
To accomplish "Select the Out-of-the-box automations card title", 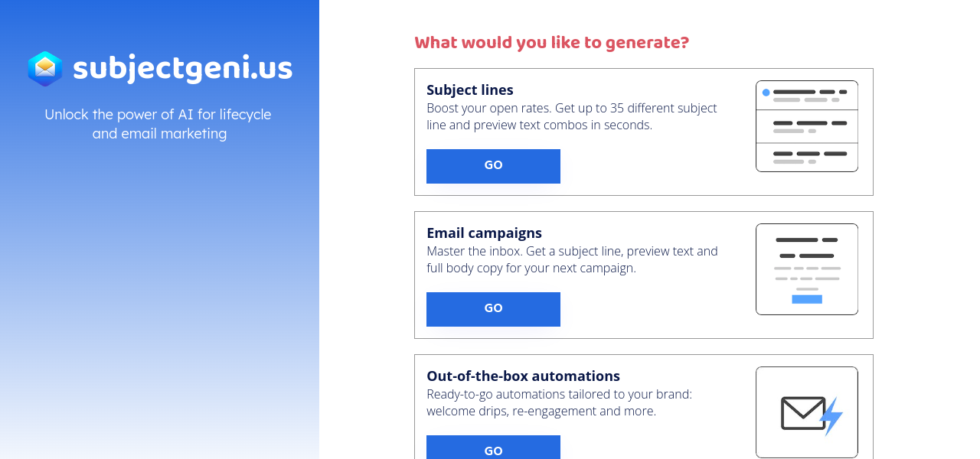I will 523,376.
